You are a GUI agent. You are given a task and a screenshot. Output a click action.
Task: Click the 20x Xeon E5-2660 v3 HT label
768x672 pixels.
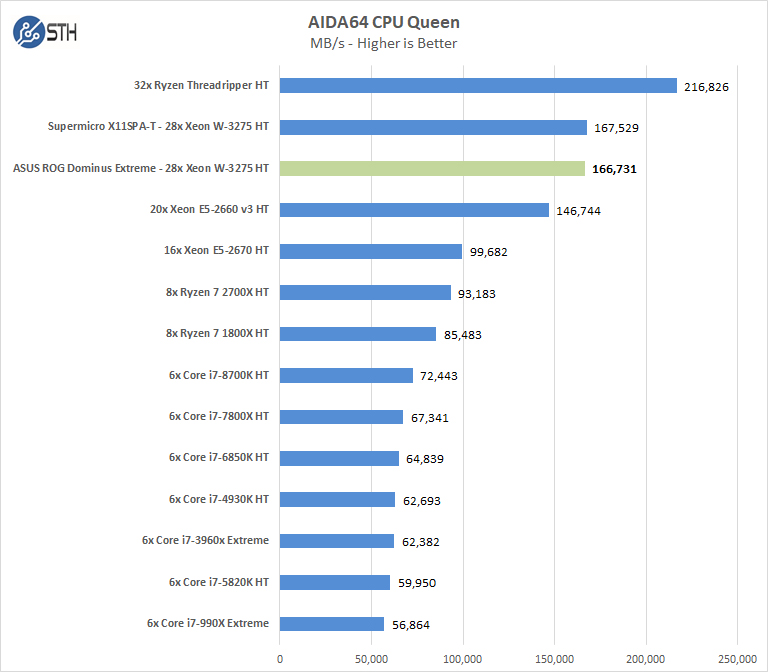[210, 209]
